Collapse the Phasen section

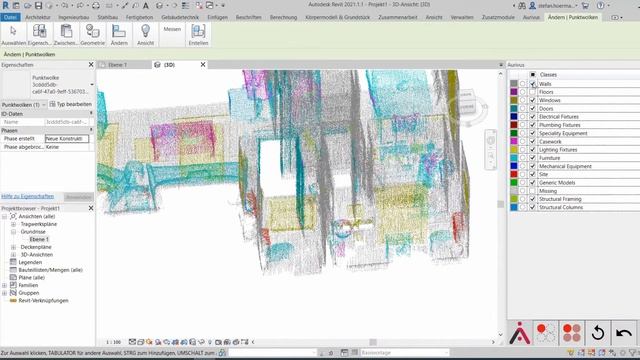coord(91,130)
